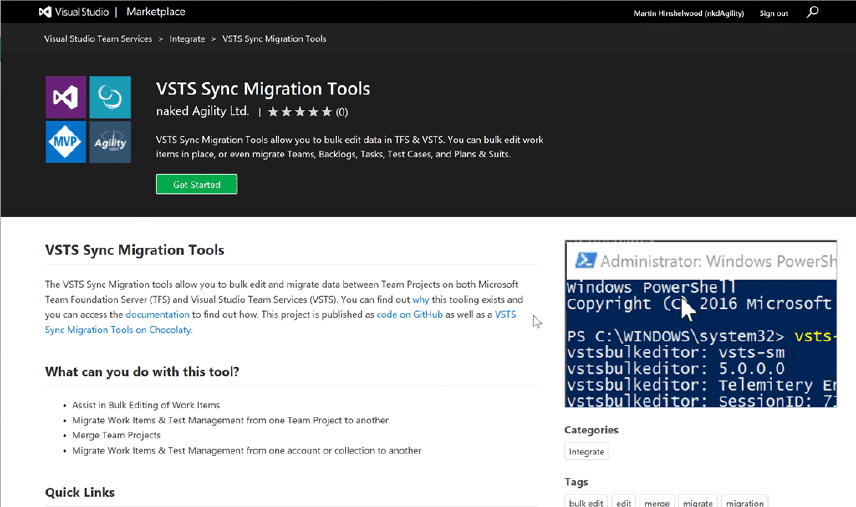Click the Martin Hinshelwood account name
The height and width of the screenshot is (507, 856).
(x=688, y=13)
